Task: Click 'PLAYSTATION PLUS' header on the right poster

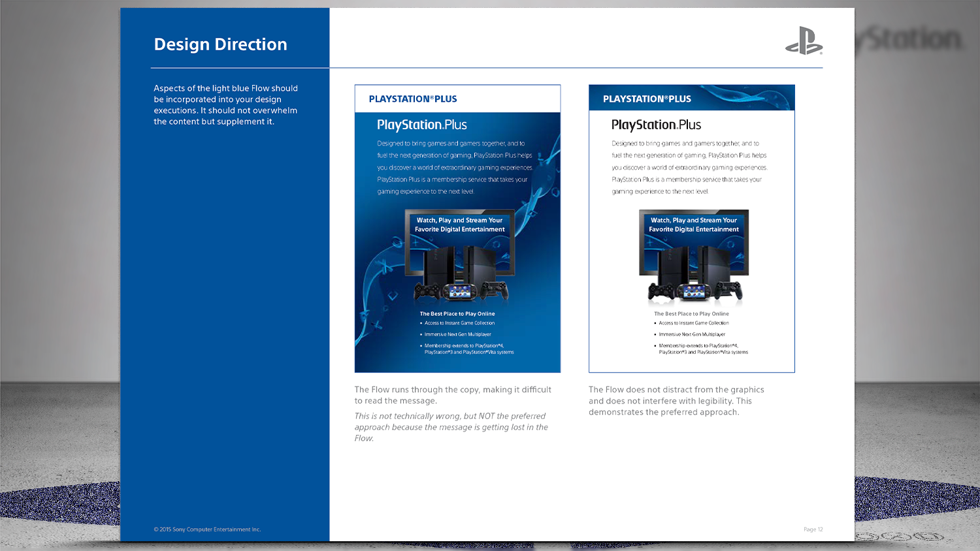Action: point(647,99)
